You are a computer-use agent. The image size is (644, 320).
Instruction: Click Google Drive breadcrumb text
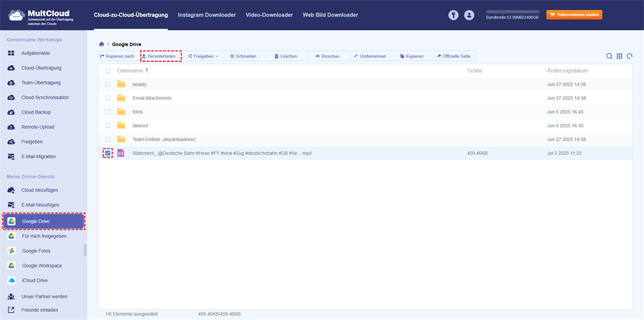click(127, 44)
